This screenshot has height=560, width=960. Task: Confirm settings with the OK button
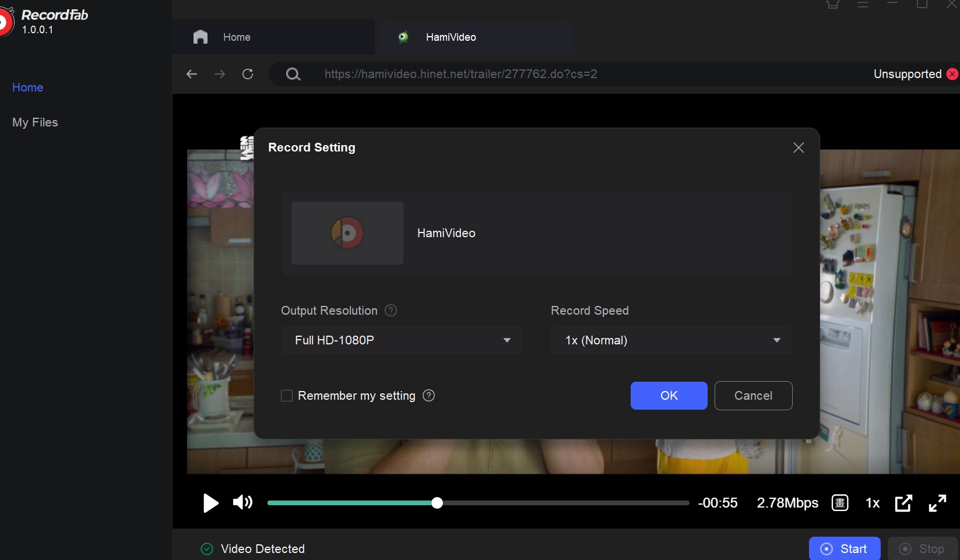(669, 396)
